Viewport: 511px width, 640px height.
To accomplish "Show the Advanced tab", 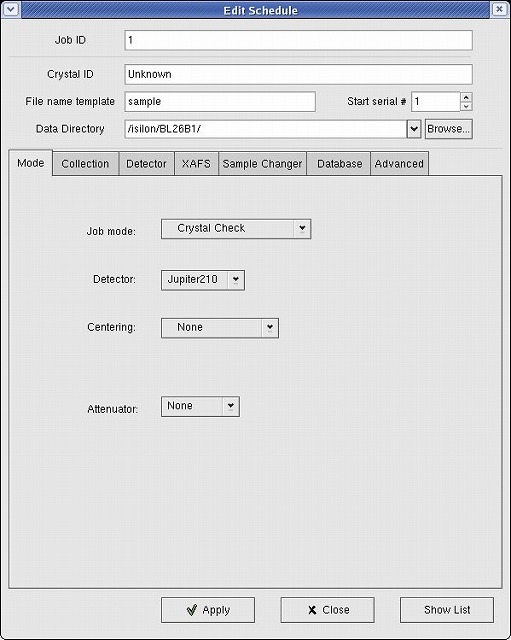I will click(x=399, y=164).
